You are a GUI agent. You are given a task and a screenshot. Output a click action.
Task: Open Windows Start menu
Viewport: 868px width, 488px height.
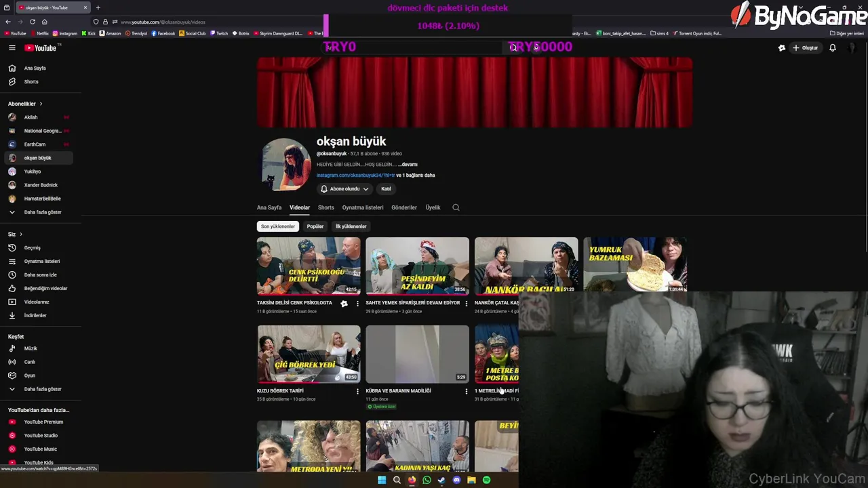[382, 480]
